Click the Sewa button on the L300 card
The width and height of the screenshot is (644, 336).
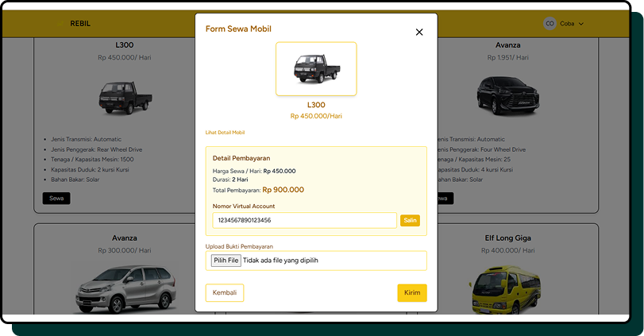(56, 199)
